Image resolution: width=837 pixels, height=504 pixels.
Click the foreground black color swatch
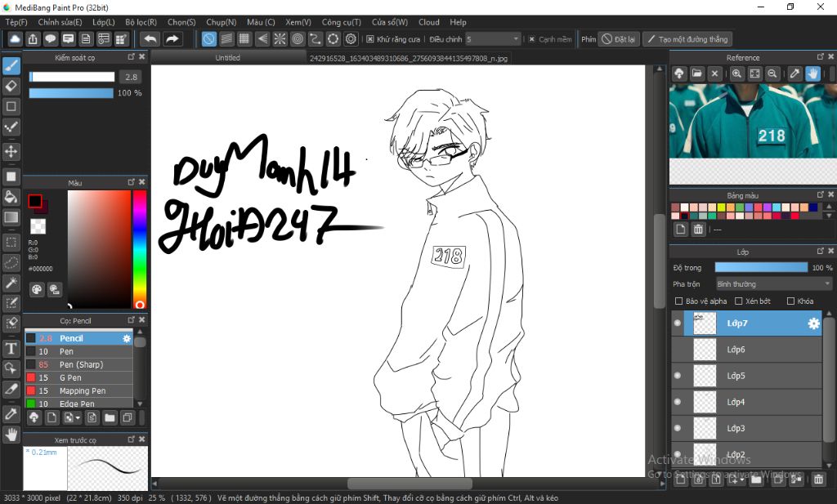(x=34, y=201)
